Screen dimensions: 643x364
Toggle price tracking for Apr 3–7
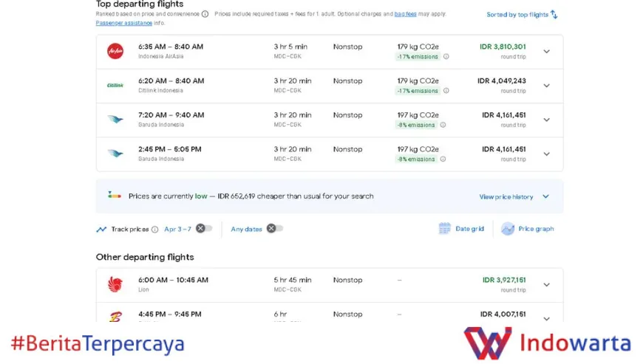[203, 229]
